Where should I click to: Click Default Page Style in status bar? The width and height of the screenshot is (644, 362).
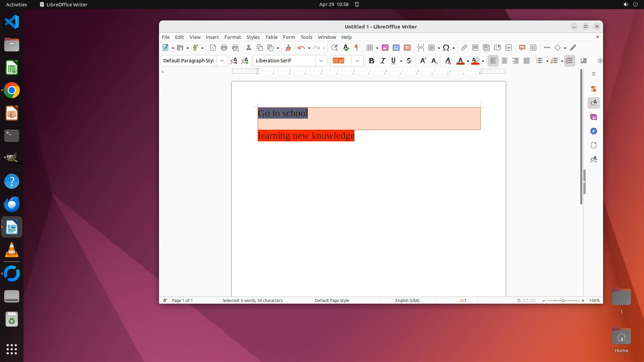click(x=332, y=301)
